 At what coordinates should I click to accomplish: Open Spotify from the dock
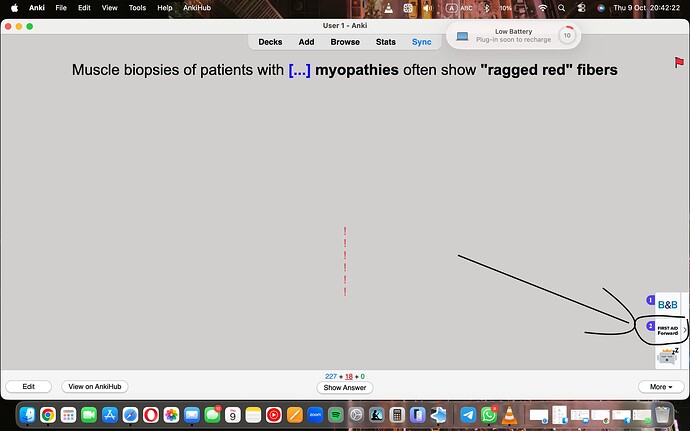pos(336,414)
